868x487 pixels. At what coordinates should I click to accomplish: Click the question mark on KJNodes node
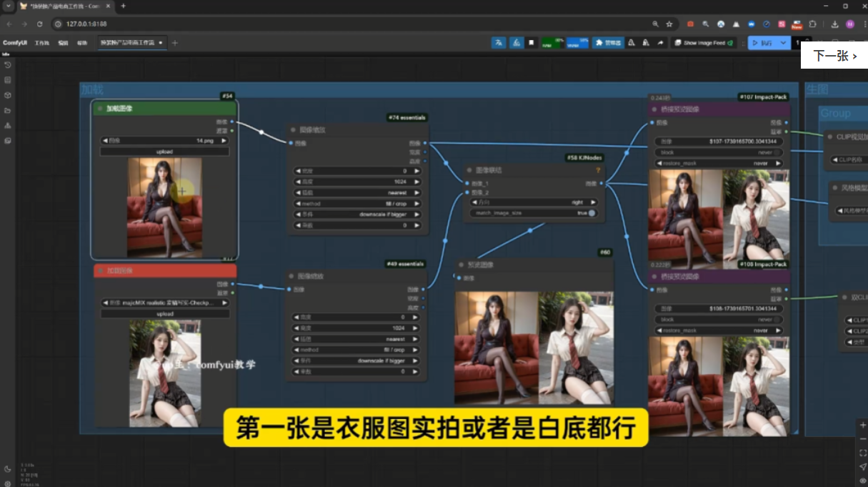[598, 170]
